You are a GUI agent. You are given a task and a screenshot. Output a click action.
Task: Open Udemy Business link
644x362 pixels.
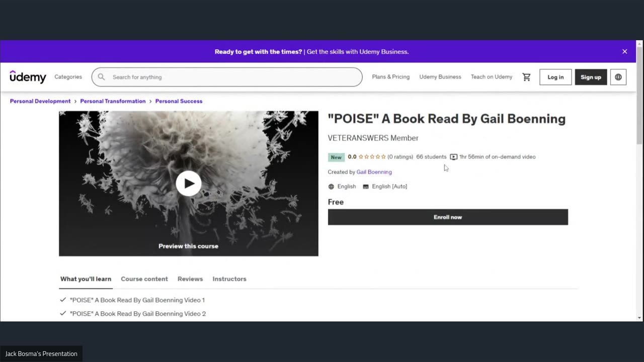pyautogui.click(x=440, y=77)
